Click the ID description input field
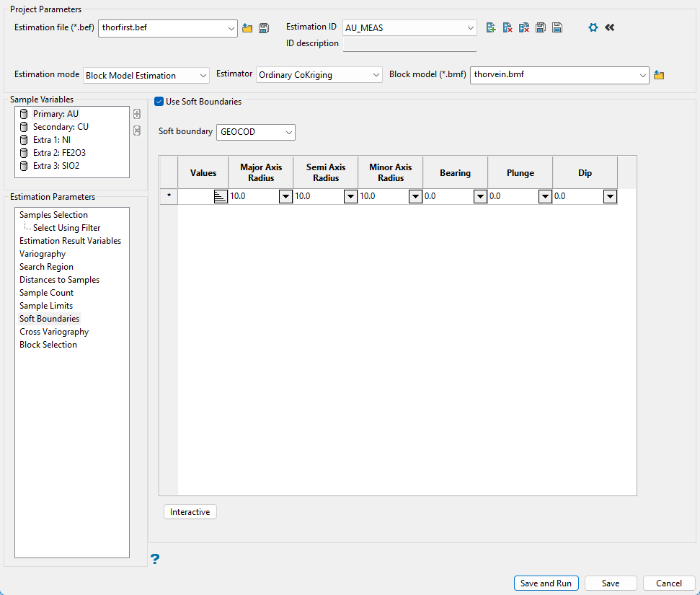 pyautogui.click(x=409, y=45)
